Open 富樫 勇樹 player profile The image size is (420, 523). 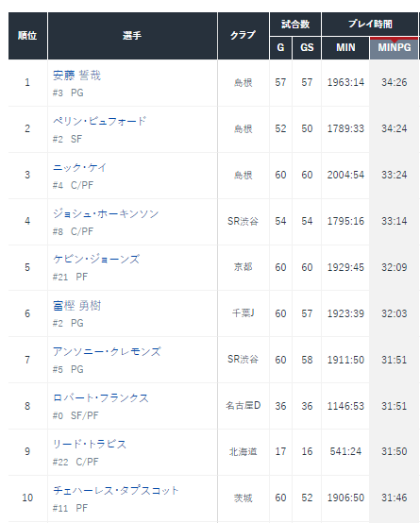(x=76, y=306)
